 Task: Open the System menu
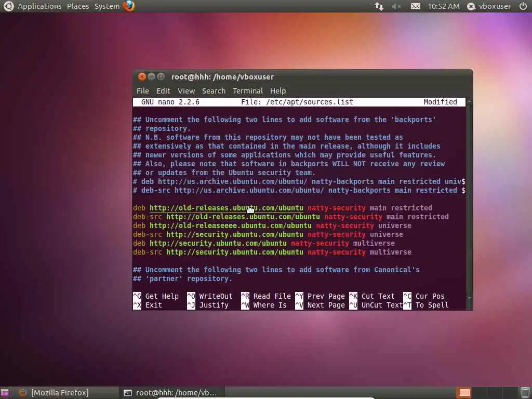point(107,6)
